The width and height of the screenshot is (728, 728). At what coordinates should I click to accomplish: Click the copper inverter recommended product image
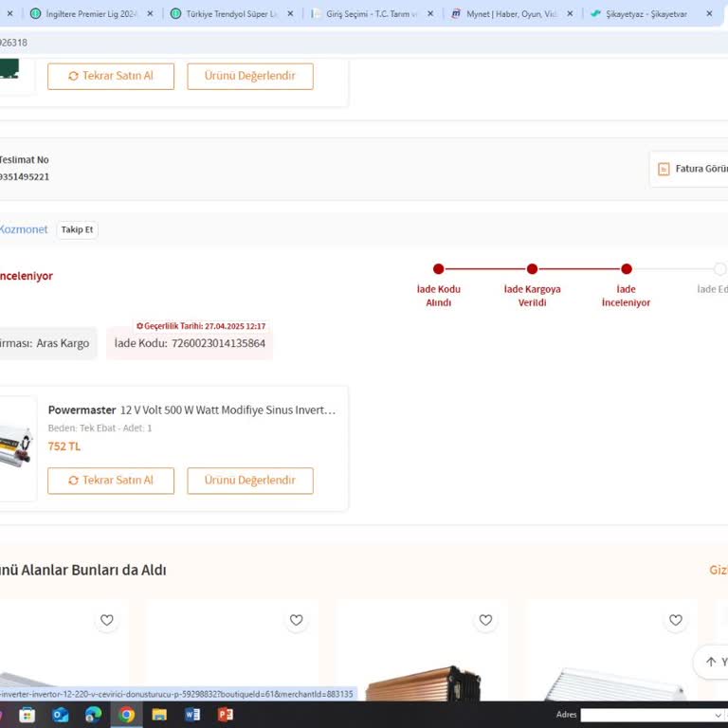click(423, 682)
